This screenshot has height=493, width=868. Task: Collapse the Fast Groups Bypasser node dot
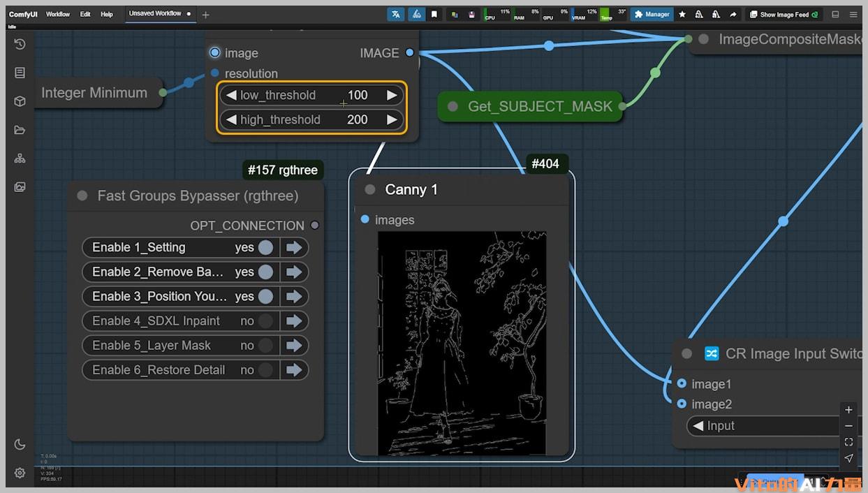point(82,196)
